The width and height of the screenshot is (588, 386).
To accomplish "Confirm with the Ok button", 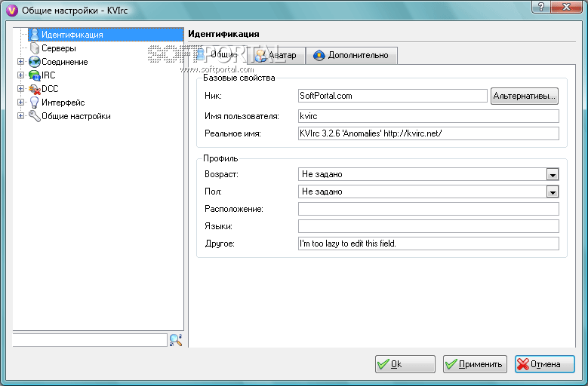I will (x=405, y=364).
